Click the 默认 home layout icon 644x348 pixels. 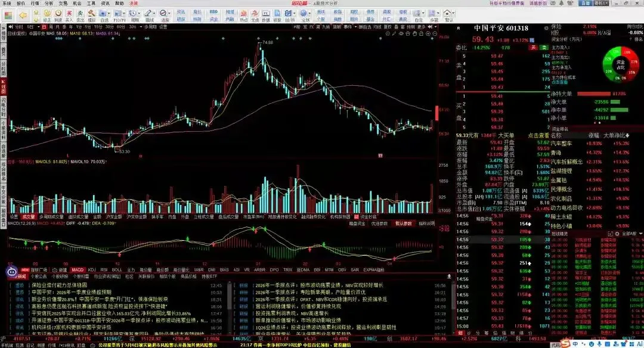[447, 14]
